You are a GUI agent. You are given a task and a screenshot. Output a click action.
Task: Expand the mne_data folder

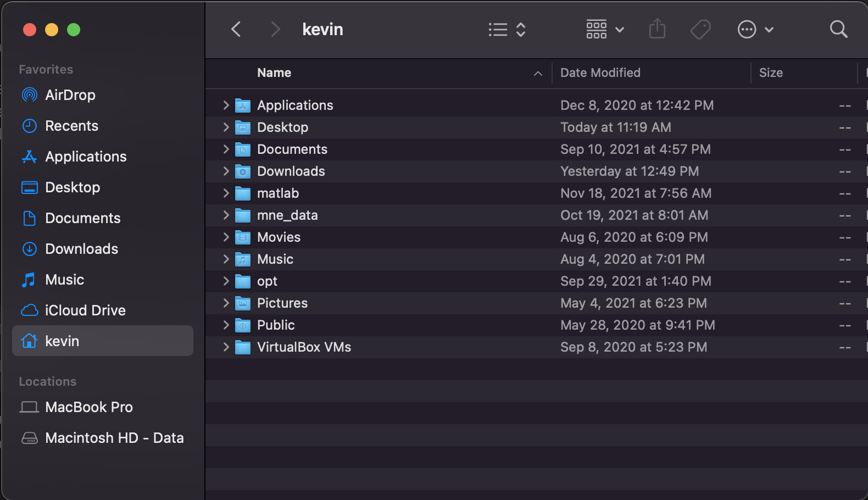point(226,215)
